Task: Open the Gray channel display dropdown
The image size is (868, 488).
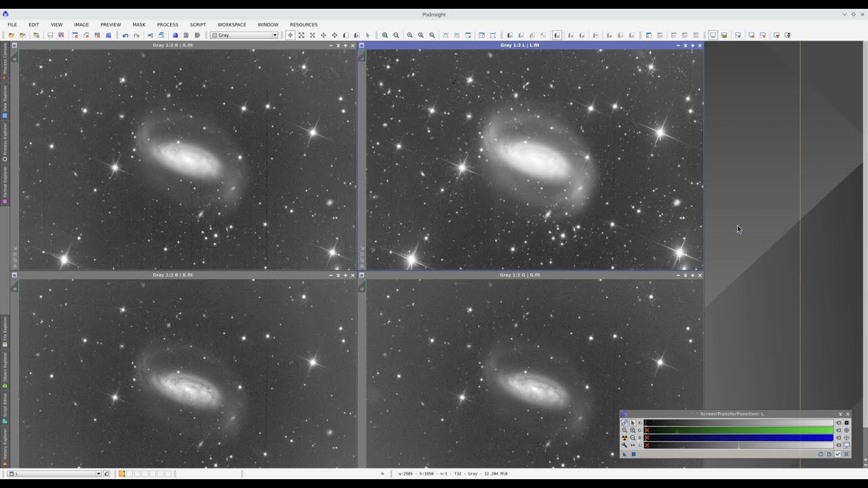Action: pyautogui.click(x=244, y=35)
